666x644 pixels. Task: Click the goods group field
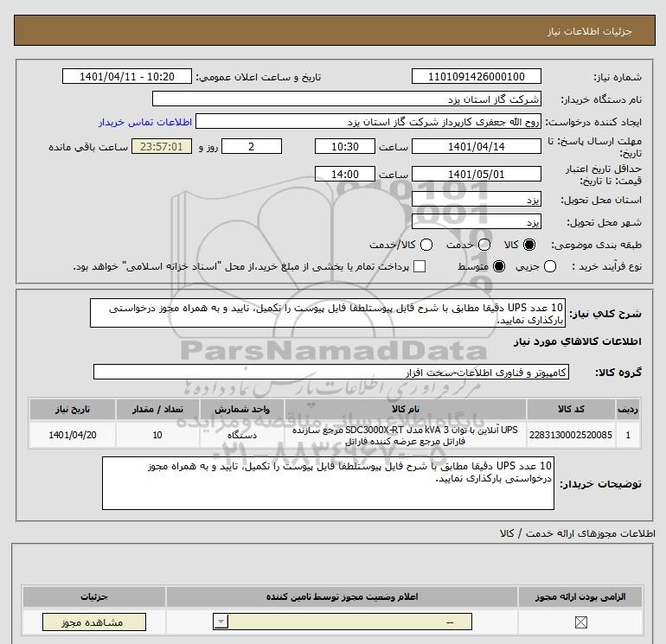(331, 372)
